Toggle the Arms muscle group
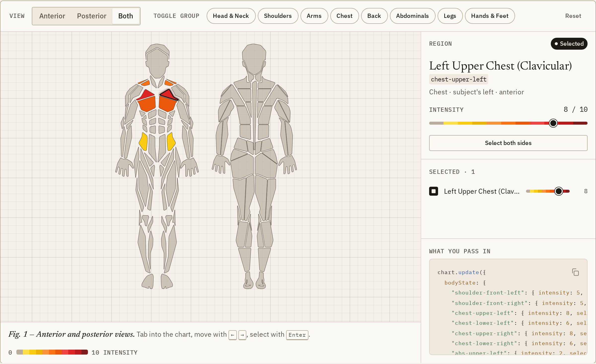The height and width of the screenshot is (364, 596). [x=314, y=16]
